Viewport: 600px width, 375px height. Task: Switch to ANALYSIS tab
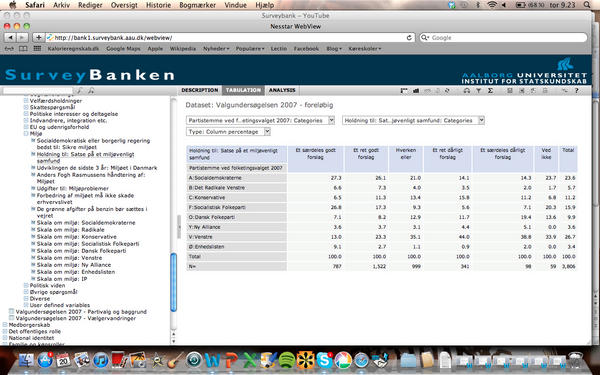coord(282,90)
